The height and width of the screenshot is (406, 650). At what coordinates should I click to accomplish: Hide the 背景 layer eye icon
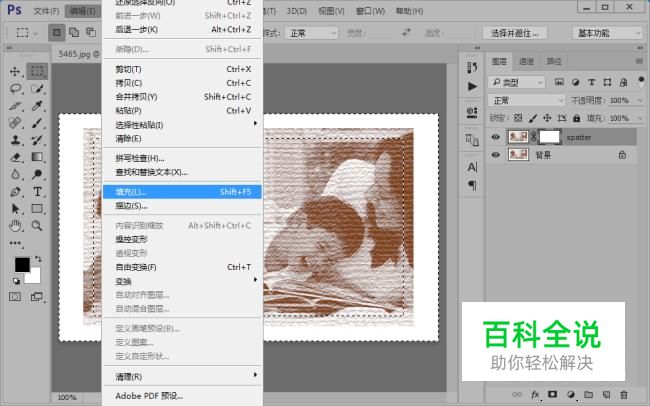coord(495,155)
